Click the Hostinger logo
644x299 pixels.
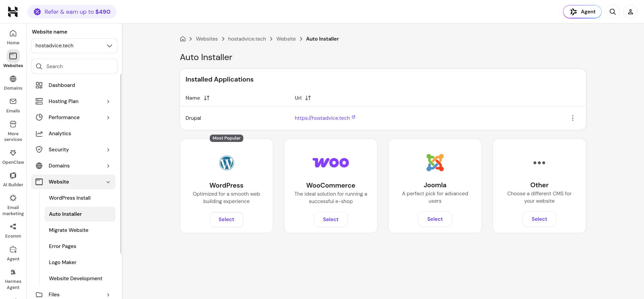pyautogui.click(x=13, y=12)
